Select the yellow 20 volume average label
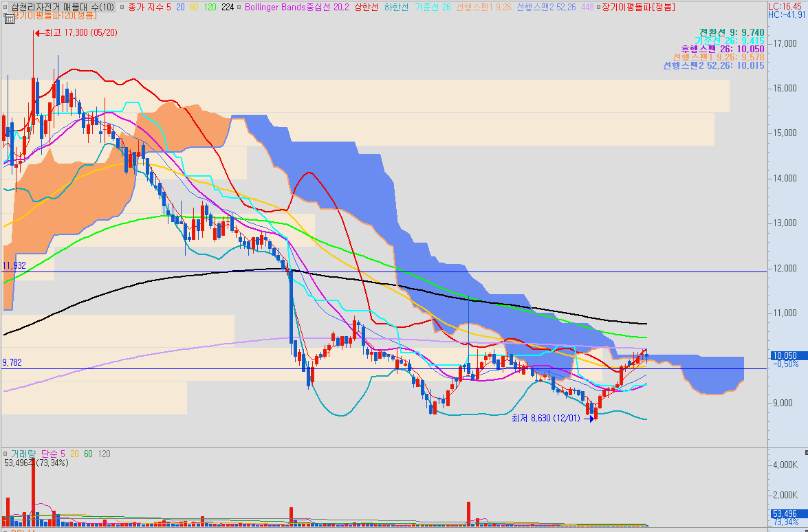This screenshot has height=532, width=808. click(x=74, y=454)
